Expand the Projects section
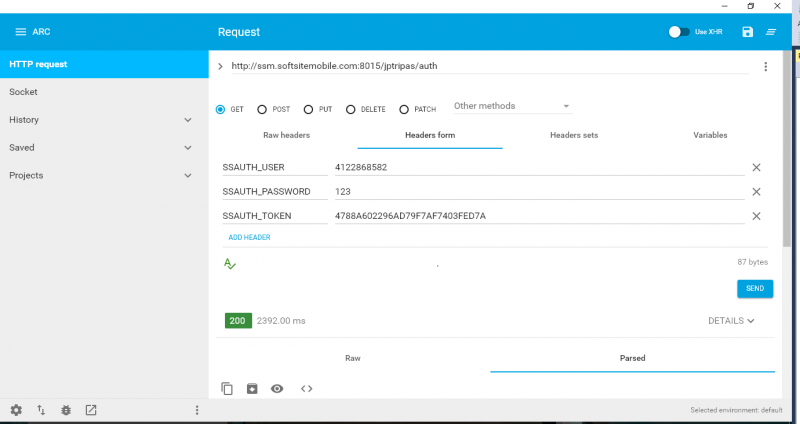The width and height of the screenshot is (800, 424). [188, 176]
